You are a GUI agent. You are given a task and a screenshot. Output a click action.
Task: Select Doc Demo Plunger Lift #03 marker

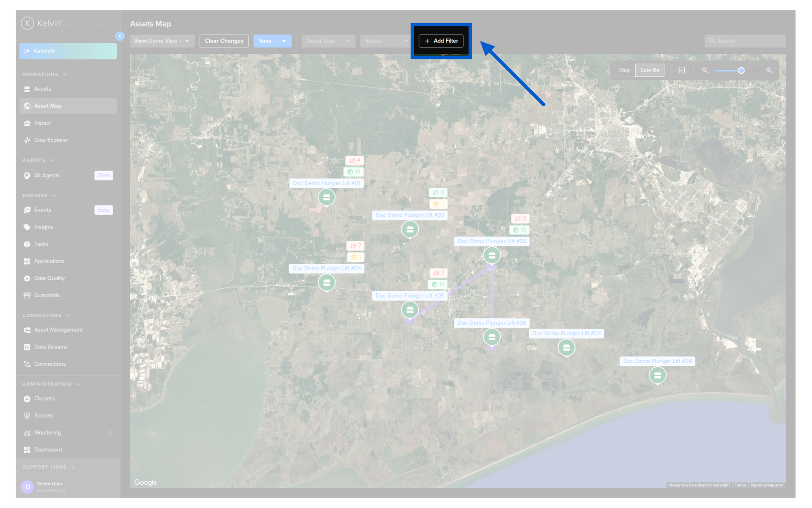click(492, 255)
